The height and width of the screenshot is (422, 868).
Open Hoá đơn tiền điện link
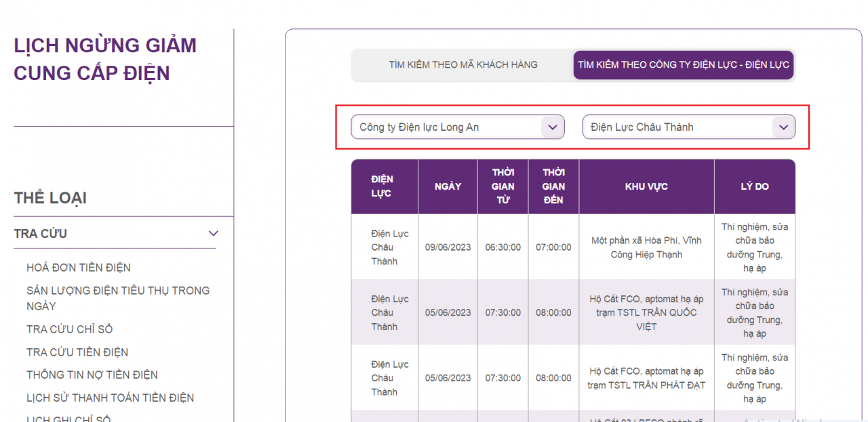click(79, 268)
